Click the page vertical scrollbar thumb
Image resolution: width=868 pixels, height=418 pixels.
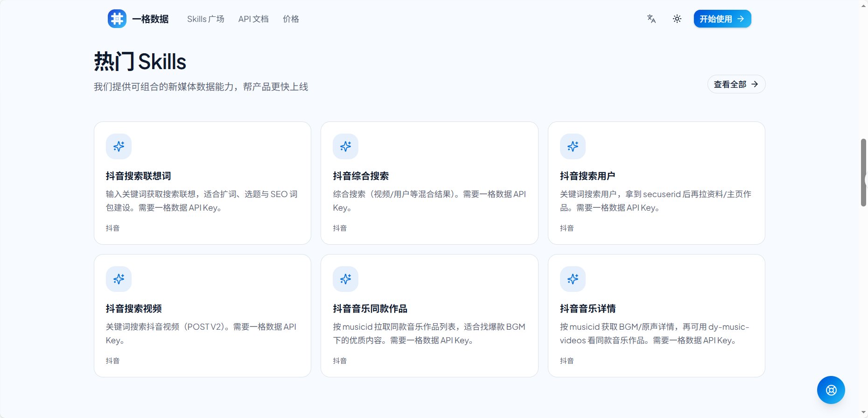point(863,172)
